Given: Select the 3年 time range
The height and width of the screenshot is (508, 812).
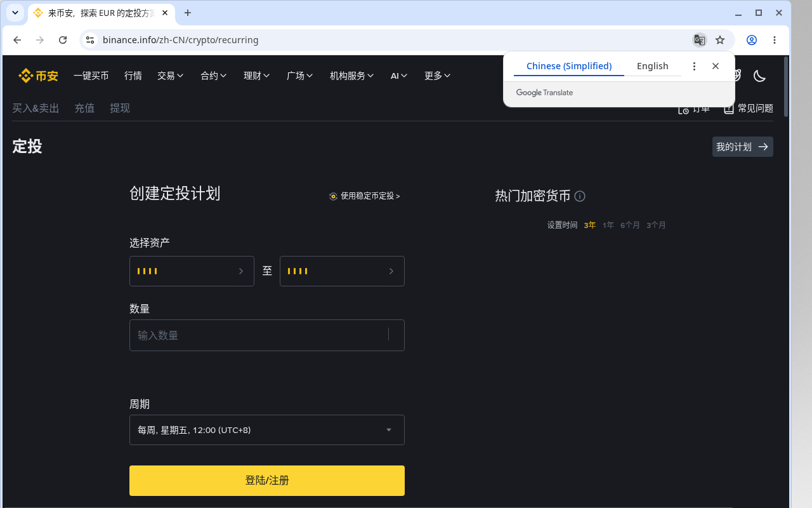Looking at the screenshot, I should pos(590,225).
